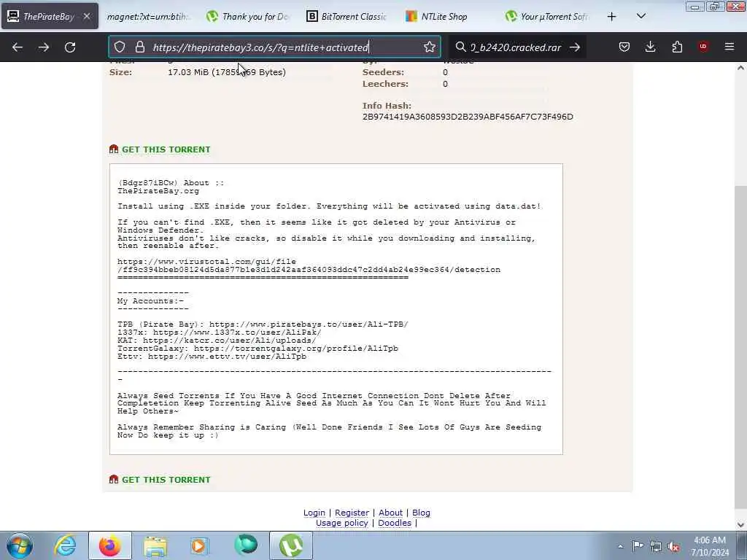The width and height of the screenshot is (747, 560).
Task: Click the lower torrent magnet icon
Action: (114, 480)
